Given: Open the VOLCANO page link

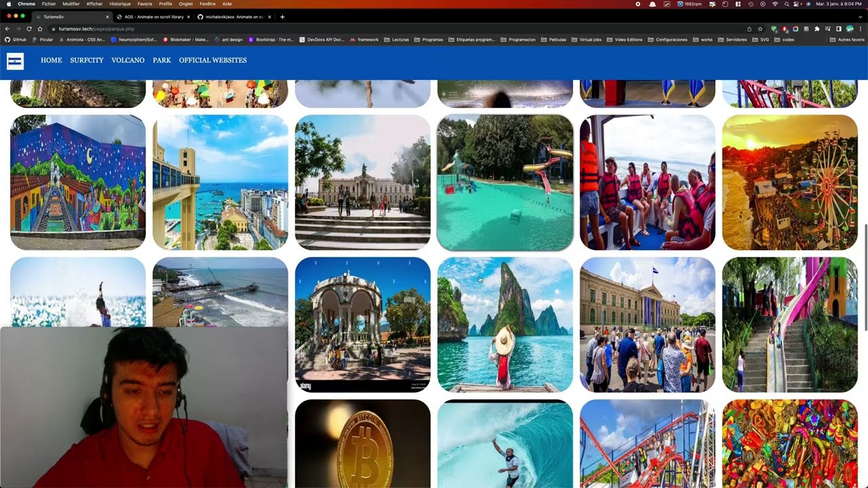Looking at the screenshot, I should coord(128,60).
